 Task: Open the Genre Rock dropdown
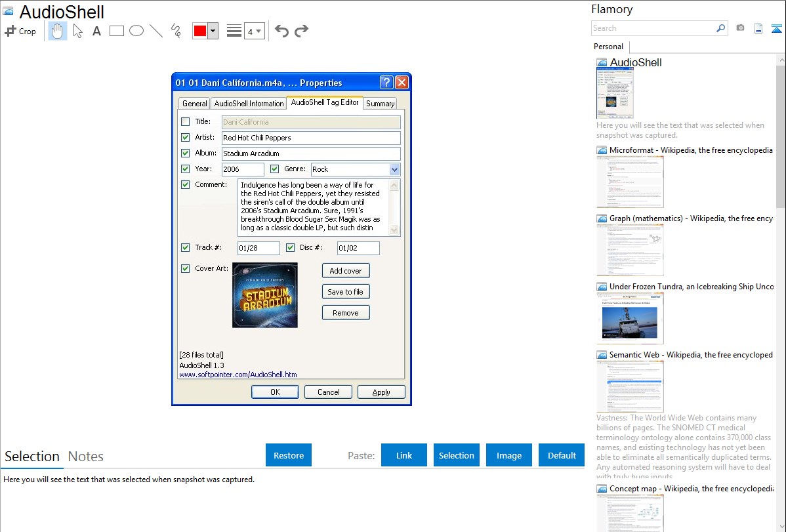(394, 169)
